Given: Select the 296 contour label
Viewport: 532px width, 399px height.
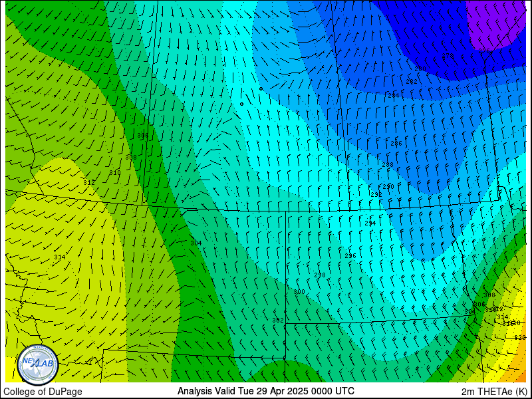Looking at the screenshot, I should click(350, 256).
